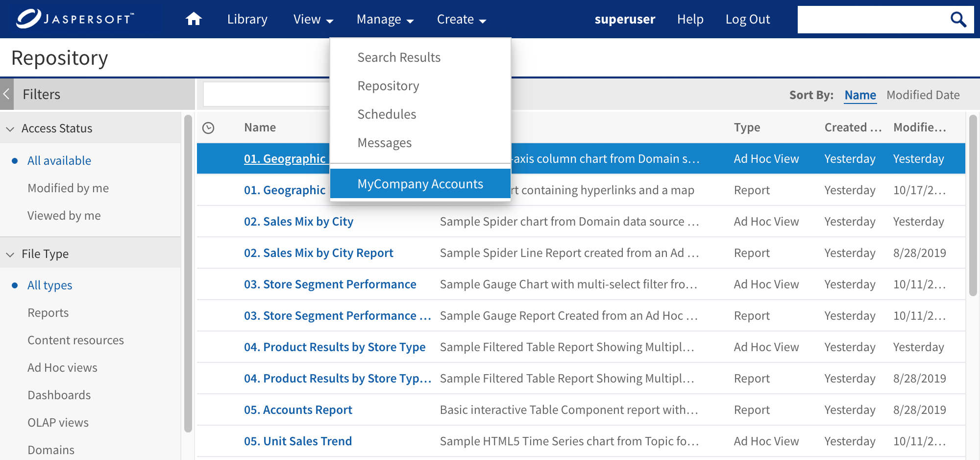Click the search magnifier icon

pos(958,20)
